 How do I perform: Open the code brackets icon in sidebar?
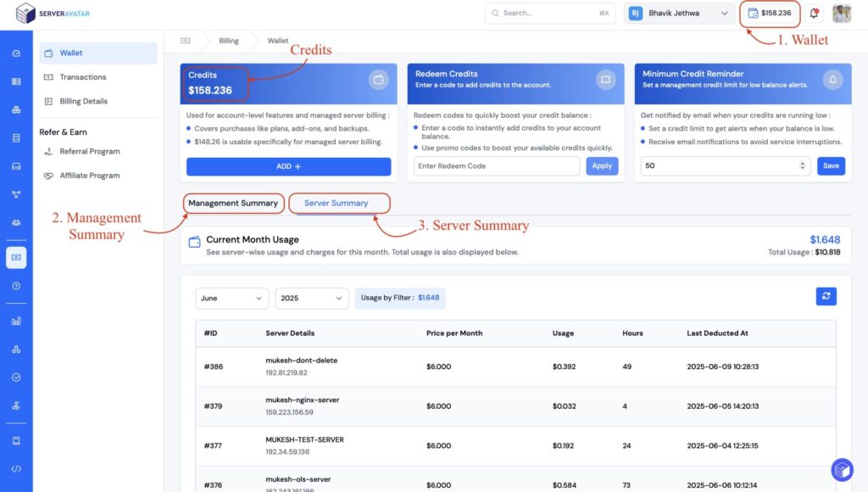(x=16, y=469)
